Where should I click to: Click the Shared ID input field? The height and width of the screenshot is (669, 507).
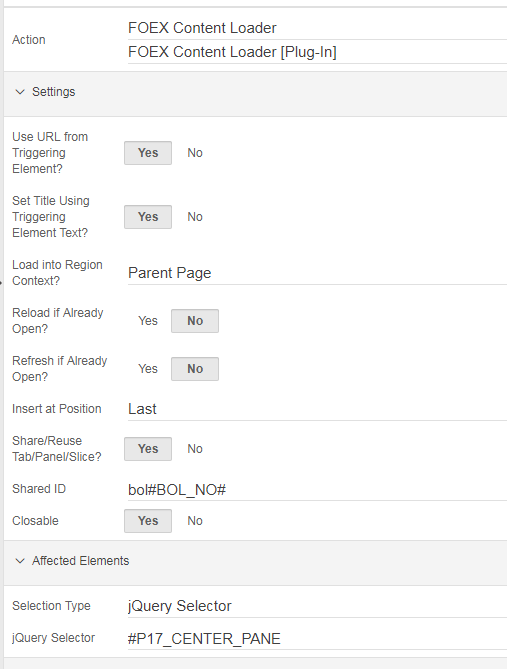317,489
